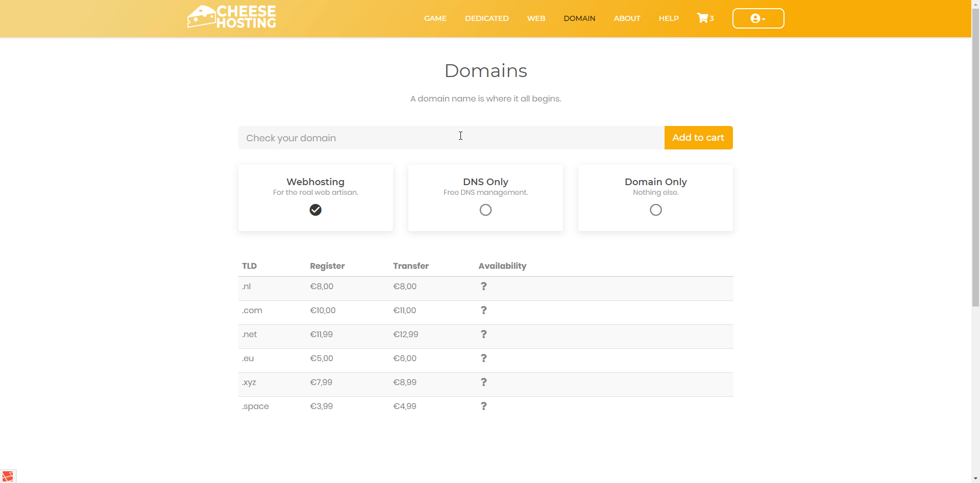Click the page vertical scrollbar
Viewport: 980px width, 483px height.
tap(975, 153)
